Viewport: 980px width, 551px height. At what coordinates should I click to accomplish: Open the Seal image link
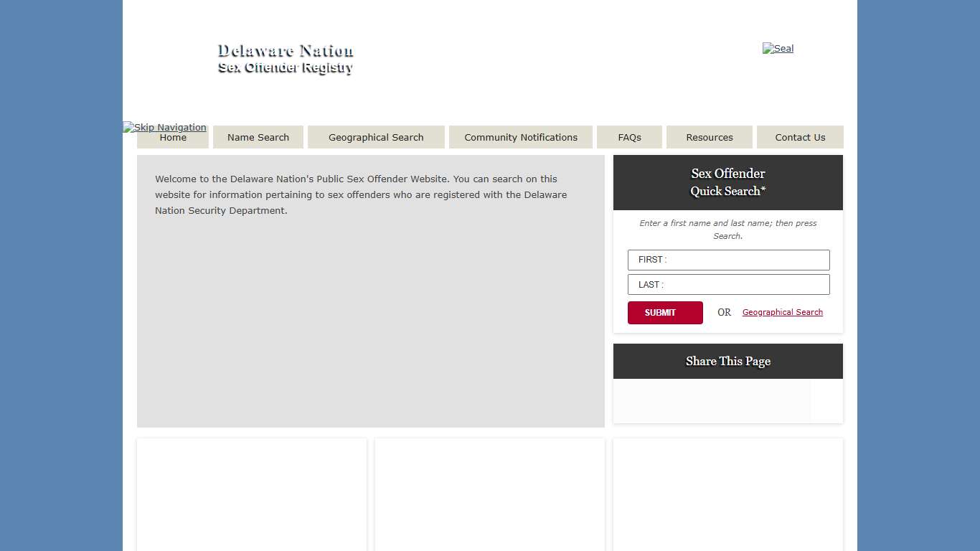(x=778, y=48)
